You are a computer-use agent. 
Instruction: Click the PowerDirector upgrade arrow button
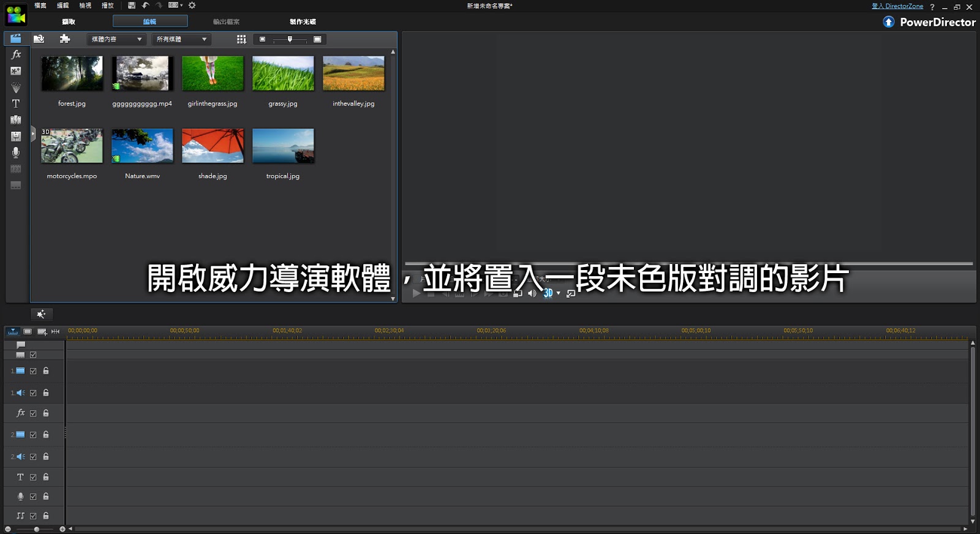pyautogui.click(x=889, y=22)
